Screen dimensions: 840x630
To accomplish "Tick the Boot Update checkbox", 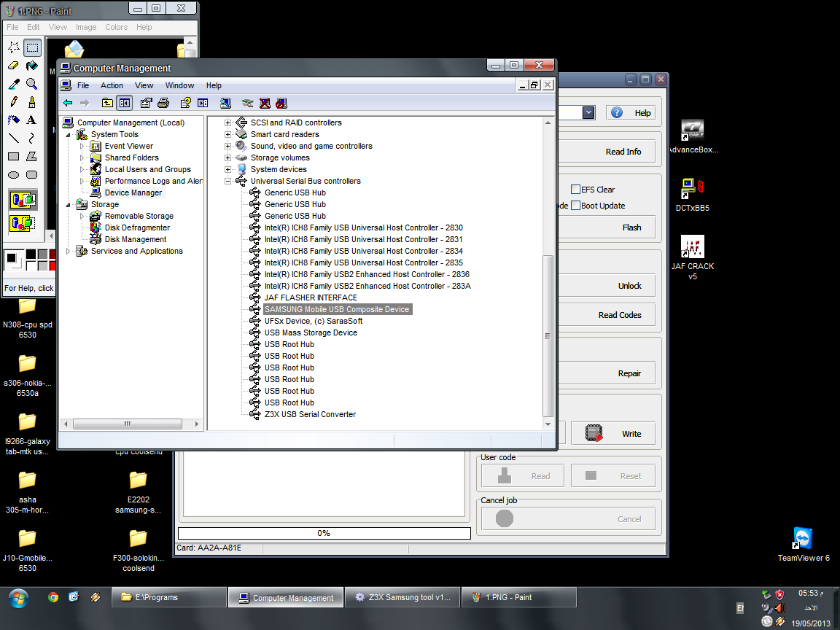I will (576, 205).
